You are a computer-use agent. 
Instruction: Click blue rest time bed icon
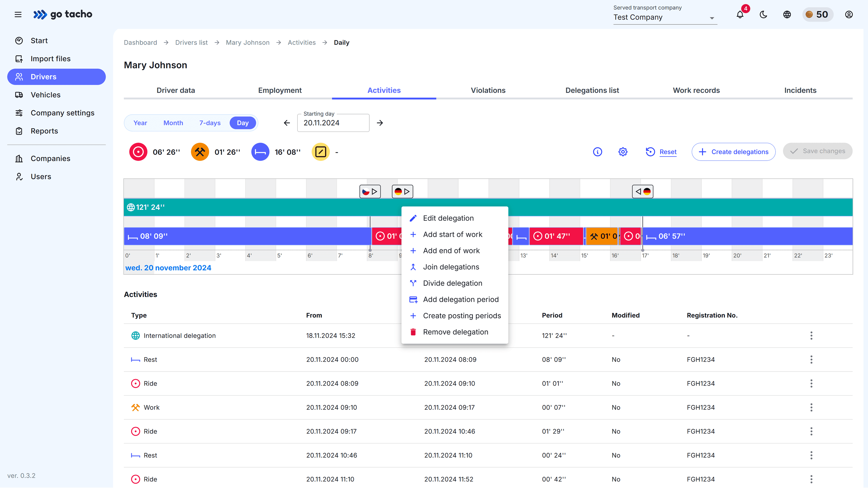[x=260, y=152]
